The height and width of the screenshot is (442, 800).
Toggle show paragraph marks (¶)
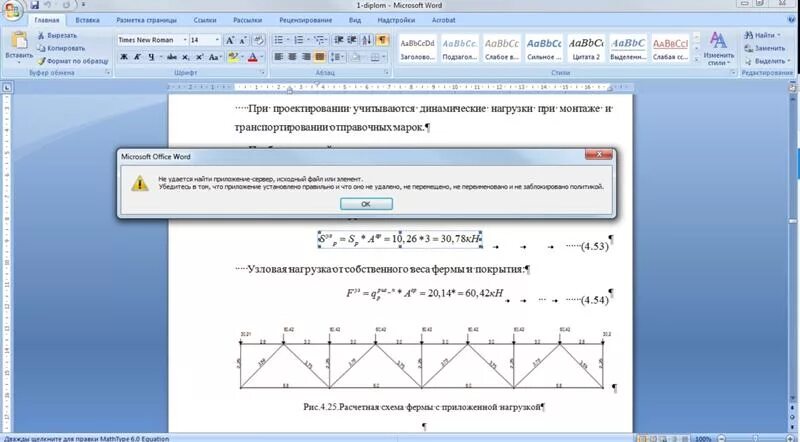coord(382,40)
